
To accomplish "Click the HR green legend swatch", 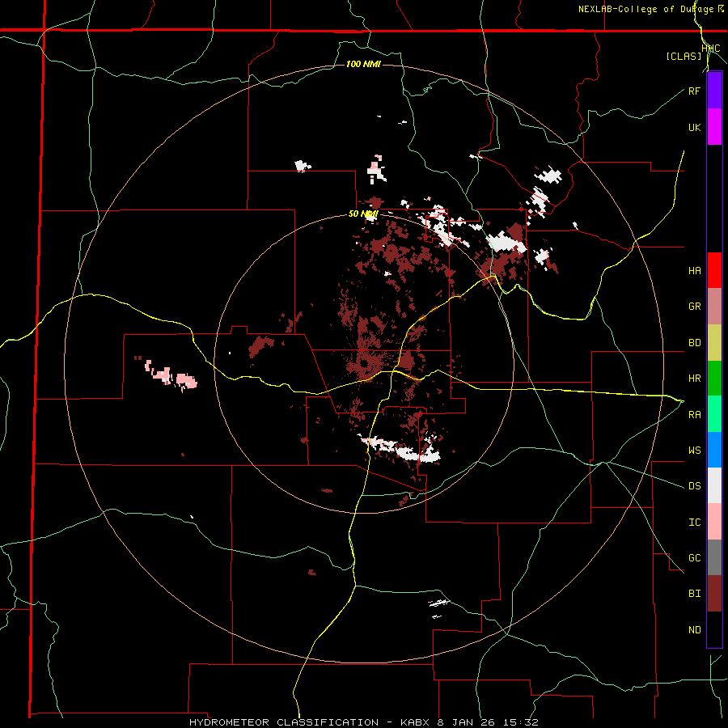I will pyautogui.click(x=714, y=379).
